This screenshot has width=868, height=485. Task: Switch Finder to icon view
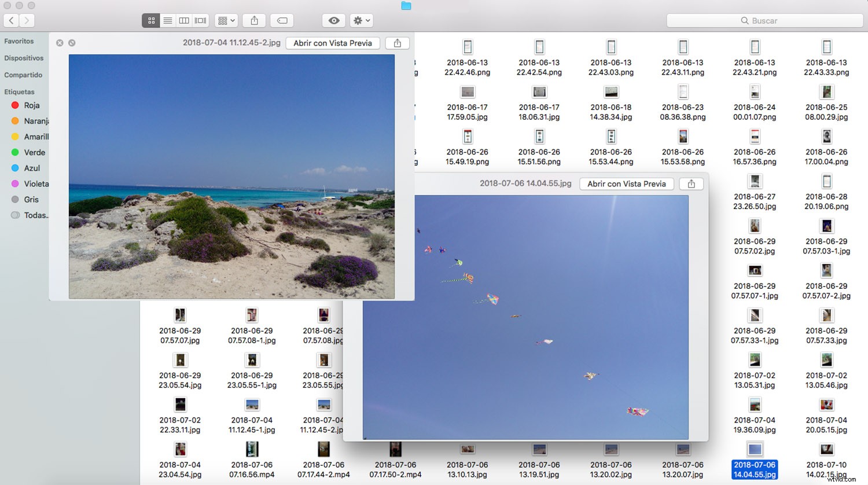click(151, 20)
